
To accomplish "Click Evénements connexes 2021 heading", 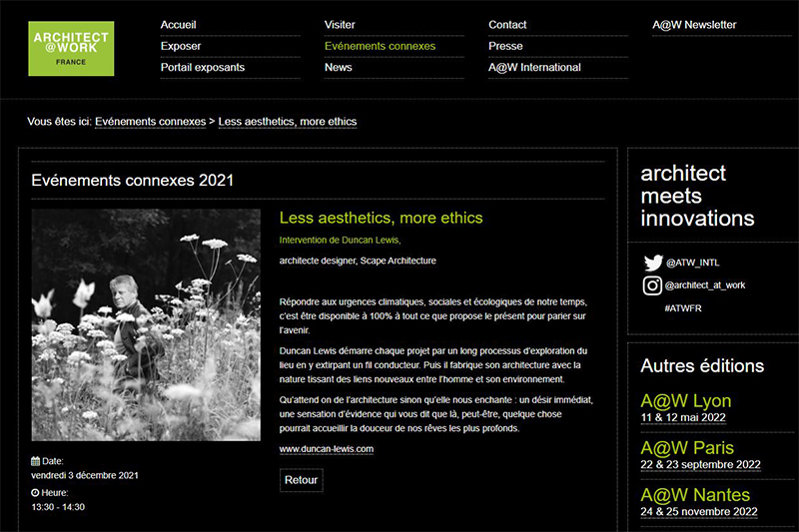I will (x=133, y=181).
